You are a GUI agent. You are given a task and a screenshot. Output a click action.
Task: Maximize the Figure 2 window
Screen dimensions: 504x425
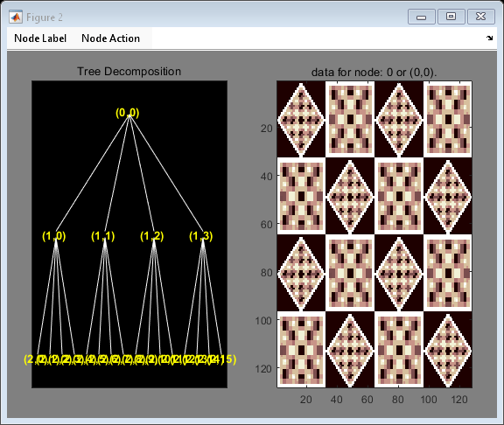(451, 17)
